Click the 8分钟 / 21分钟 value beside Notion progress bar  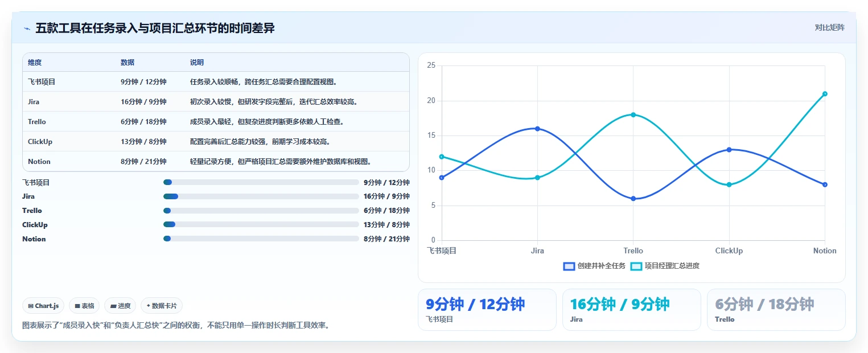[386, 239]
